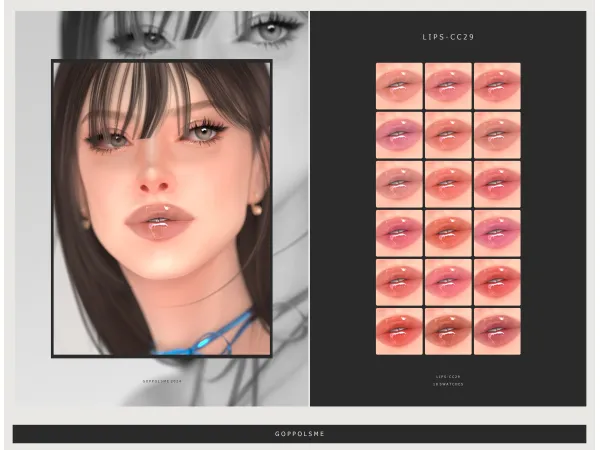Choose the bright red swatch in the bottom row

pyautogui.click(x=399, y=331)
